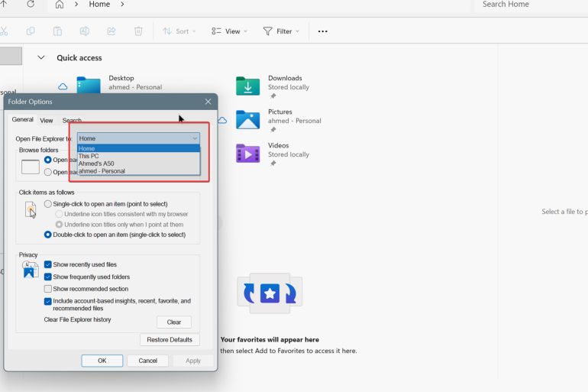This screenshot has width=588, height=392.
Task: Collapse the Quick access section
Action: coord(41,58)
